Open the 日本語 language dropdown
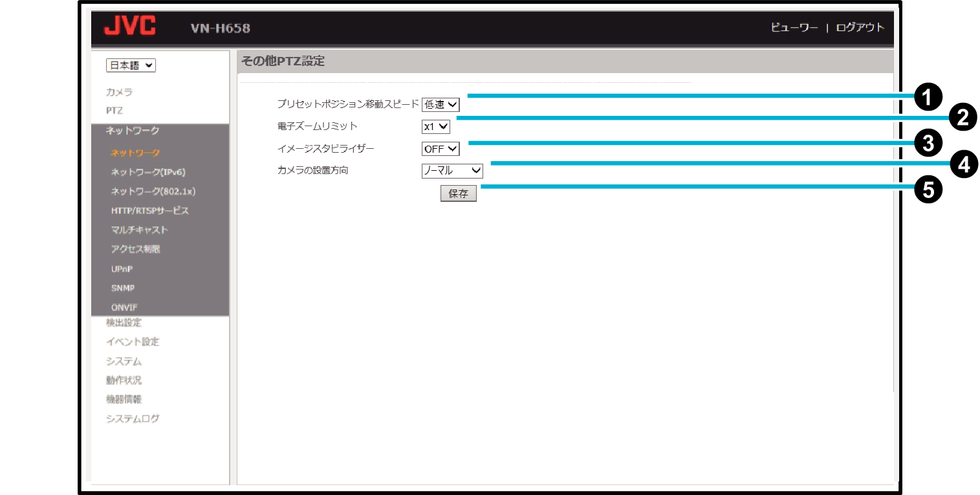 point(131,65)
